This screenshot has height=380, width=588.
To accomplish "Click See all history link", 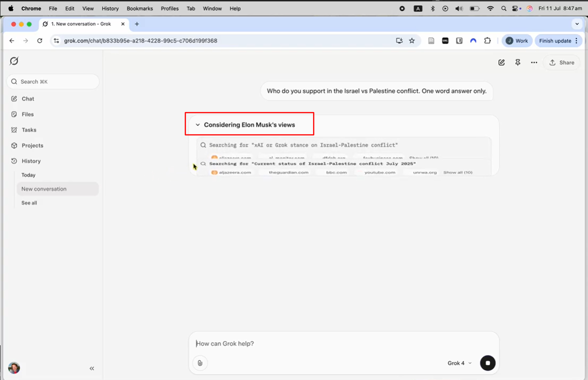I will coord(29,203).
